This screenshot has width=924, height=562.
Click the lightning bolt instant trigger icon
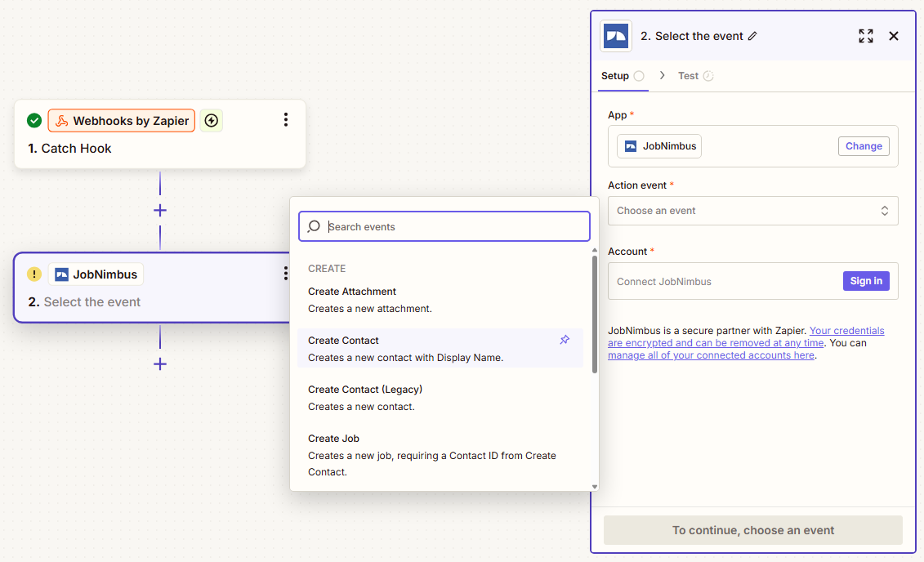click(x=212, y=121)
